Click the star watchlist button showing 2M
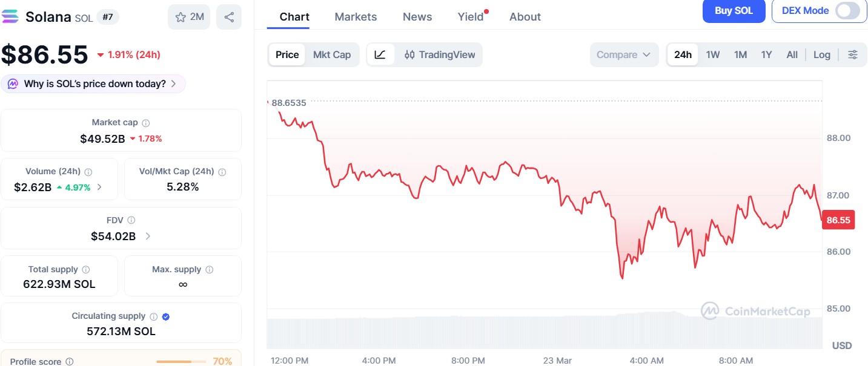The width and height of the screenshot is (868, 366). click(189, 17)
